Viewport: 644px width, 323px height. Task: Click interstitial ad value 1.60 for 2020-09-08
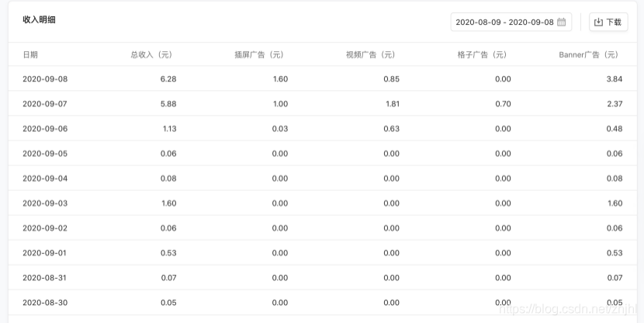[281, 79]
